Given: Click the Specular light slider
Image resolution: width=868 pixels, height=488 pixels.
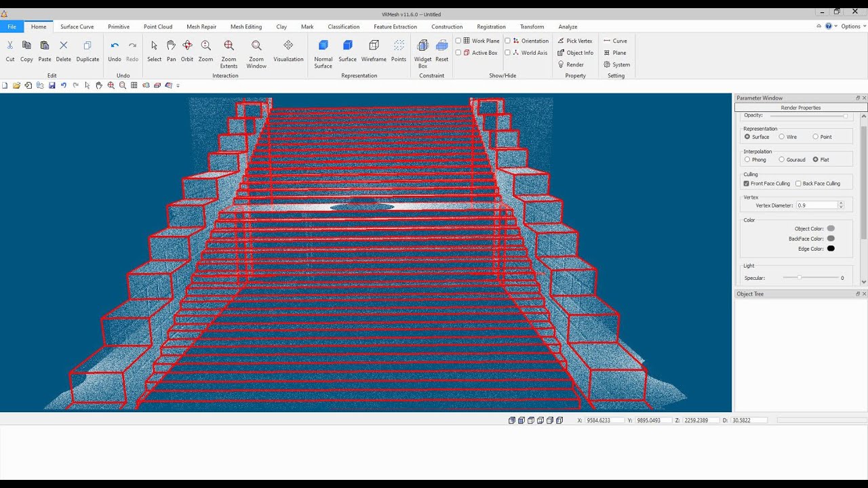Looking at the screenshot, I should point(810,278).
